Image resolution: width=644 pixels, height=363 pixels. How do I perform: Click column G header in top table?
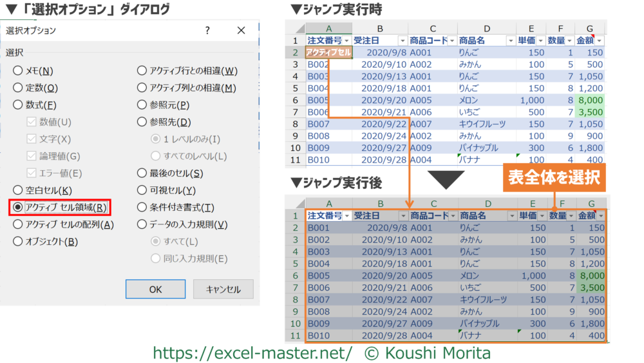click(x=589, y=28)
